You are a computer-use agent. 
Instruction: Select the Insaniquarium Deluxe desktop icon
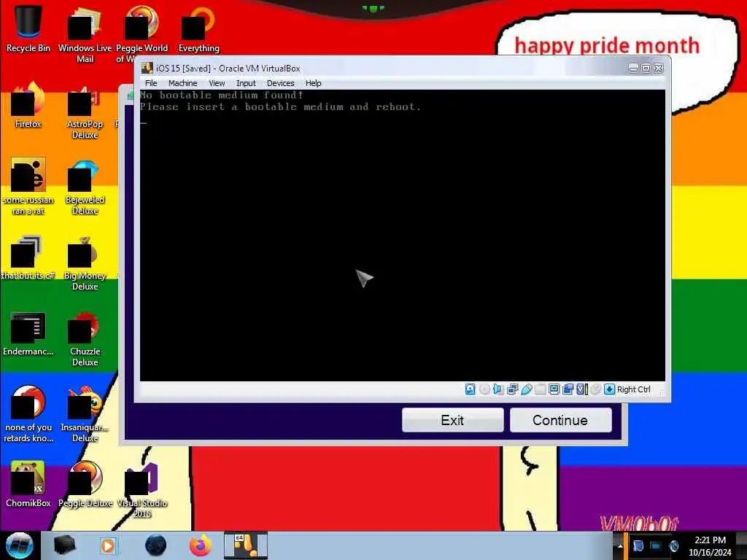[85, 413]
